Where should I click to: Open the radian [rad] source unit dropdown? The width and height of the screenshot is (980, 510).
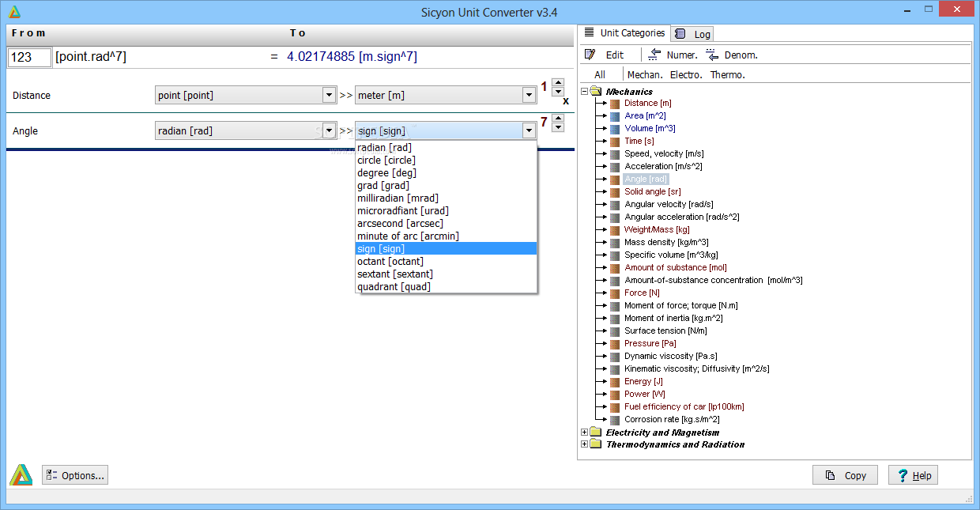(330, 130)
